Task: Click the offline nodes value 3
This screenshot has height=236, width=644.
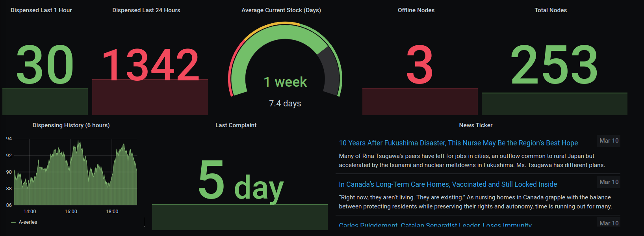Action: click(420, 65)
